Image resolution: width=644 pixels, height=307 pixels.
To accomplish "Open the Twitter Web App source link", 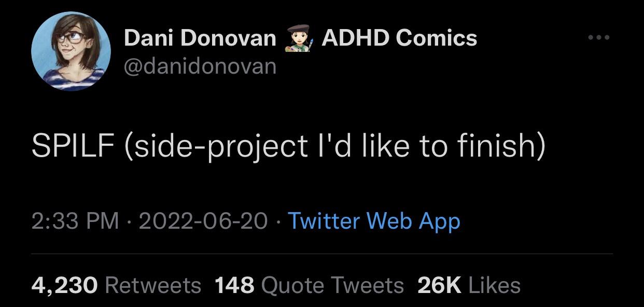I will (374, 221).
